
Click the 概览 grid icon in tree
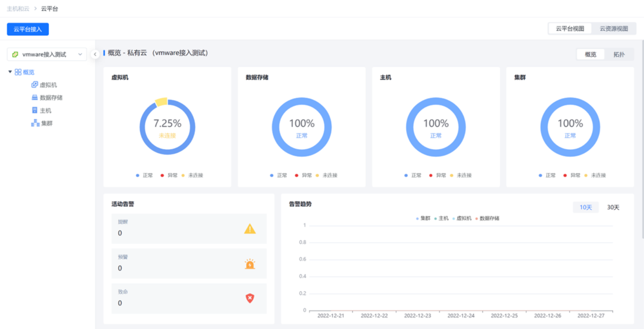pos(18,72)
